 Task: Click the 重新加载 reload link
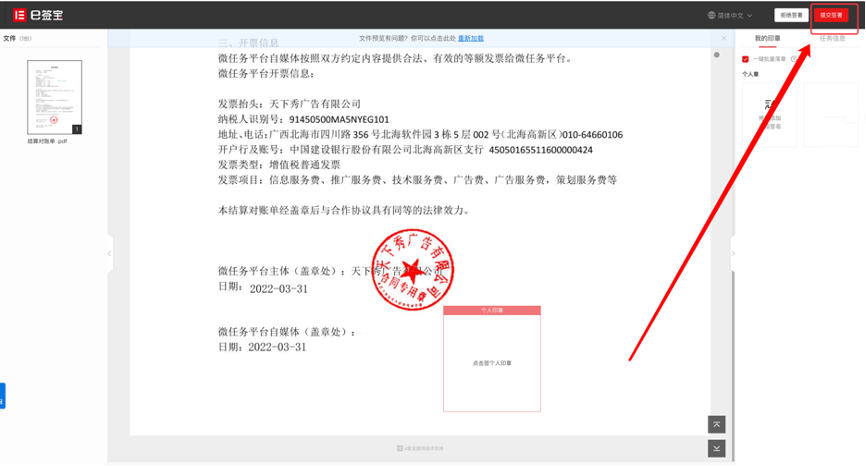tap(471, 39)
